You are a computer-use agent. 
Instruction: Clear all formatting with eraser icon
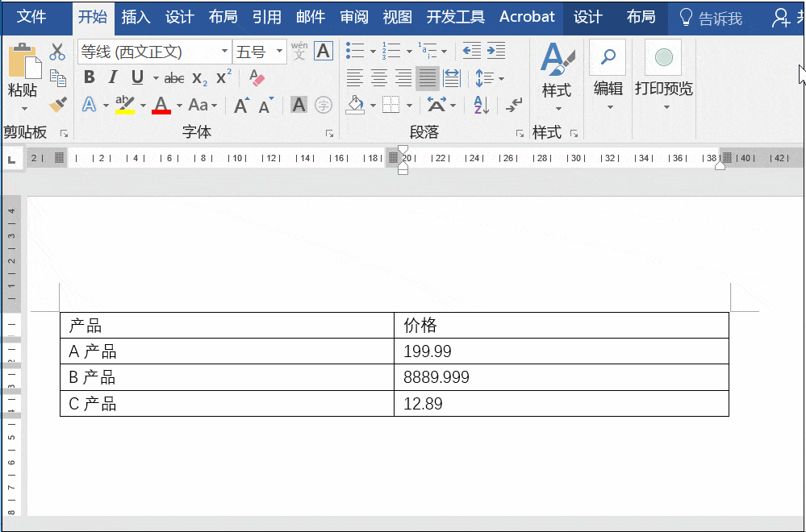point(256,77)
